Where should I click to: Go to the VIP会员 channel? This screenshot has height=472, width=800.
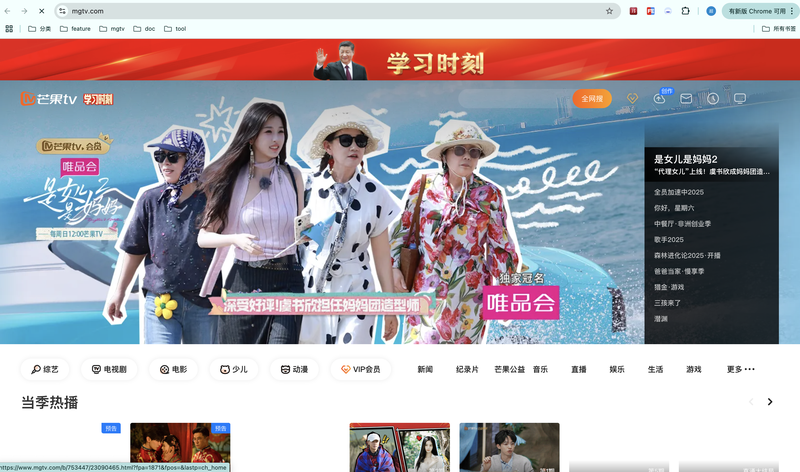tap(361, 369)
